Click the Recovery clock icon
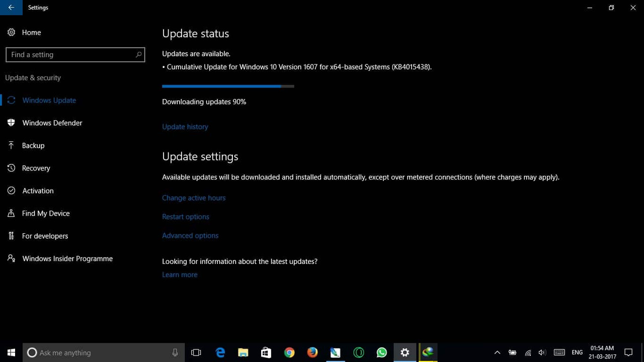This screenshot has width=644, height=362. 11,168
